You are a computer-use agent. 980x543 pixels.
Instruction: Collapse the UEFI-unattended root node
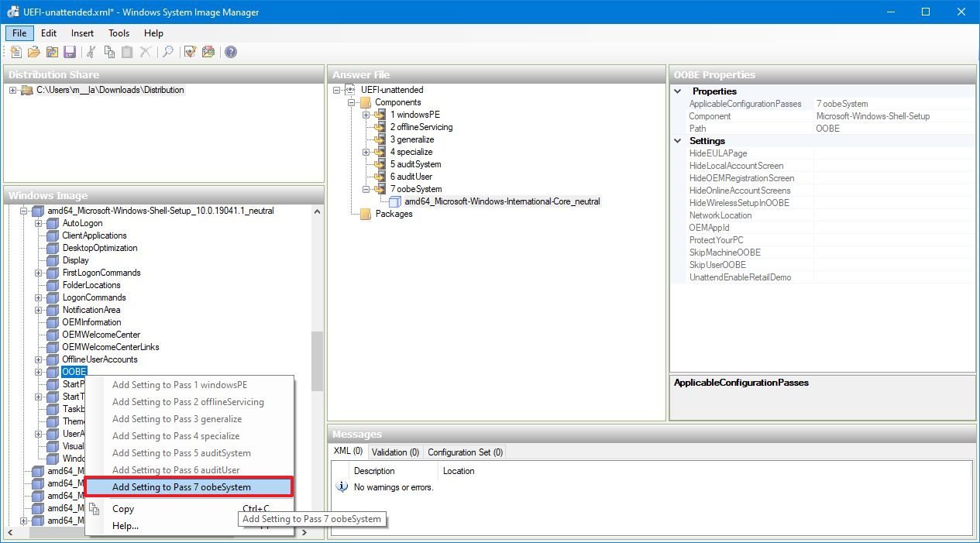(x=337, y=90)
